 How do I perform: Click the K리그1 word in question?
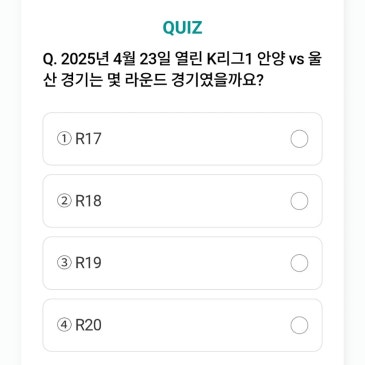(229, 60)
